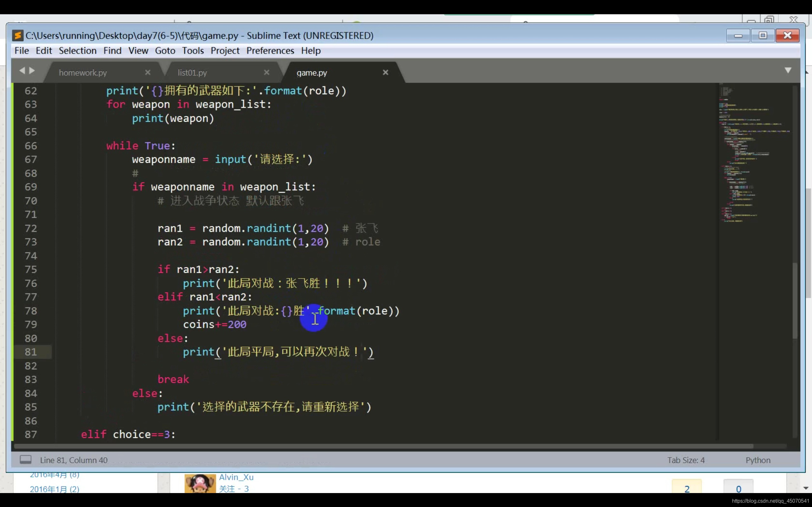Close the homework.py tab
The width and height of the screenshot is (812, 507).
[147, 73]
